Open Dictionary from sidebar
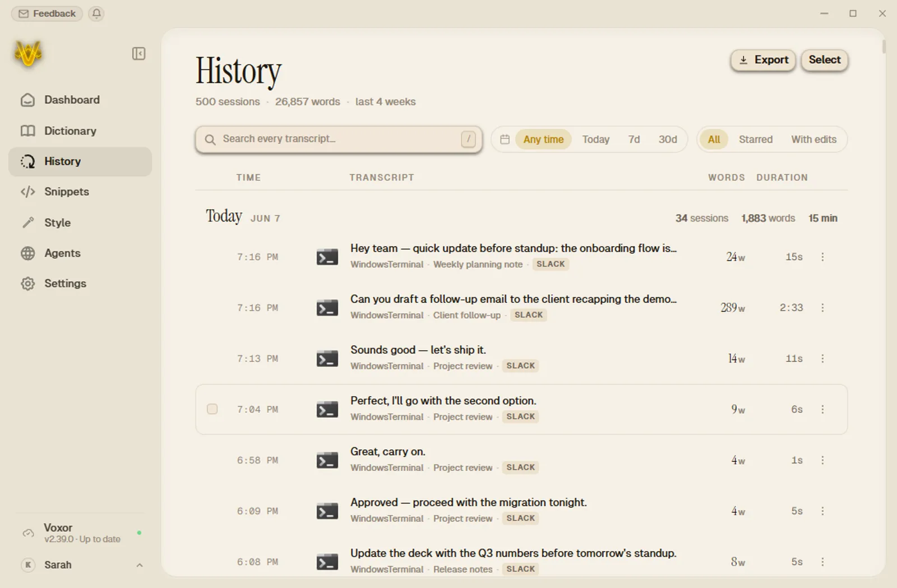The height and width of the screenshot is (588, 897). tap(80, 131)
